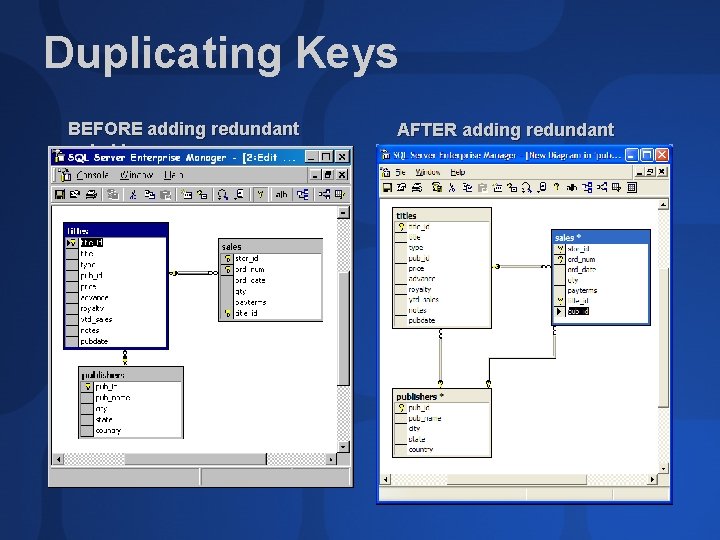
Task: Open Zoom magnifier dropdown in AFTER window toolbar
Action: (x=527, y=187)
